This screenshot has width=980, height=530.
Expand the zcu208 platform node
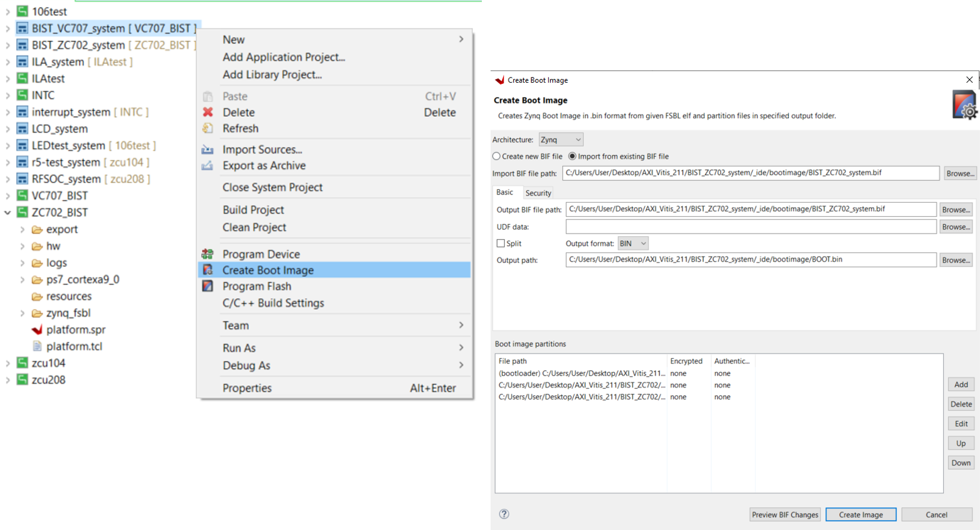click(x=8, y=380)
